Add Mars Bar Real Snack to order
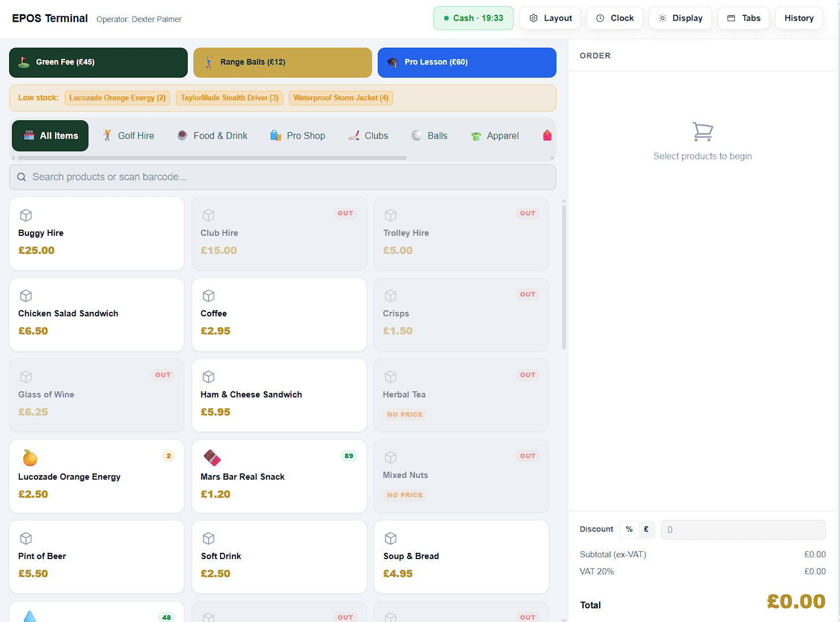 point(279,476)
